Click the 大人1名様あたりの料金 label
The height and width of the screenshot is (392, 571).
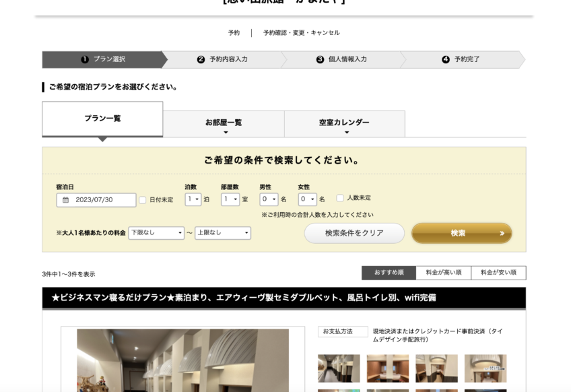point(91,233)
